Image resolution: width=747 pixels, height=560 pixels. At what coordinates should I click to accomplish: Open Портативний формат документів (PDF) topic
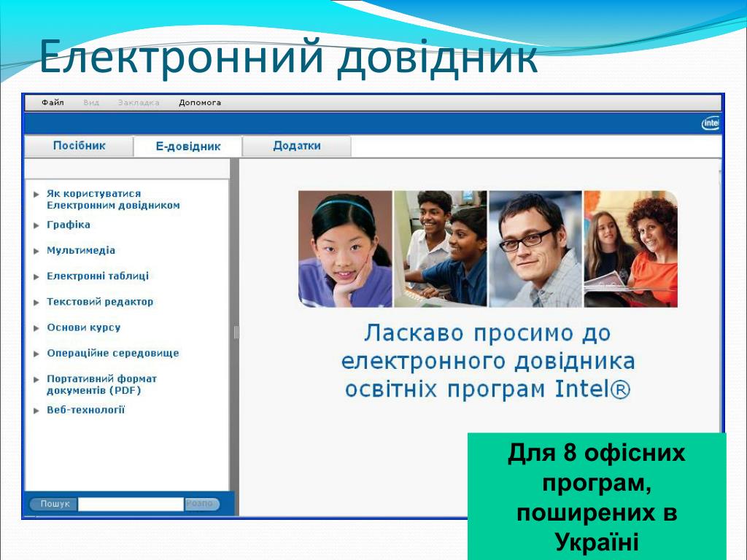(101, 385)
